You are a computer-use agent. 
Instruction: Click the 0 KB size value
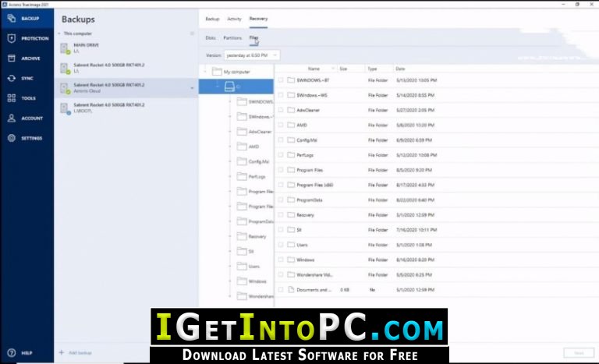(345, 289)
